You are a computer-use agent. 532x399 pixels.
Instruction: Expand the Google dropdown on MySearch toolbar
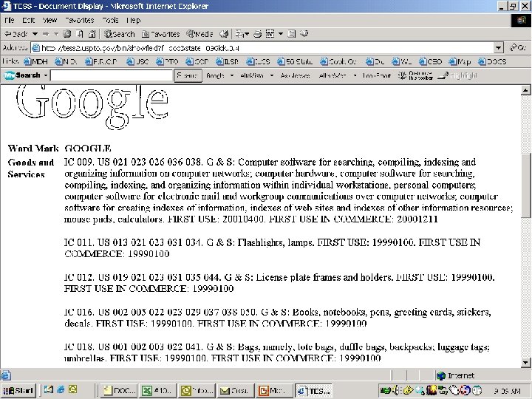[232, 75]
